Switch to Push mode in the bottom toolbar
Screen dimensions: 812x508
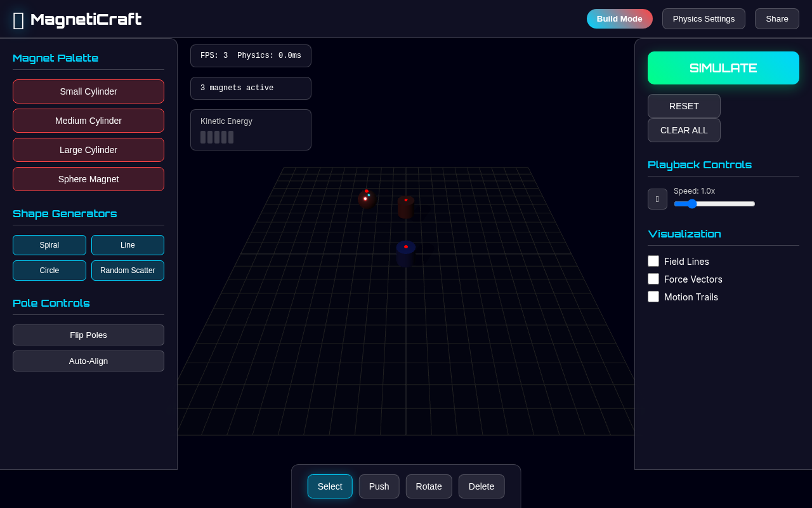[x=379, y=486]
